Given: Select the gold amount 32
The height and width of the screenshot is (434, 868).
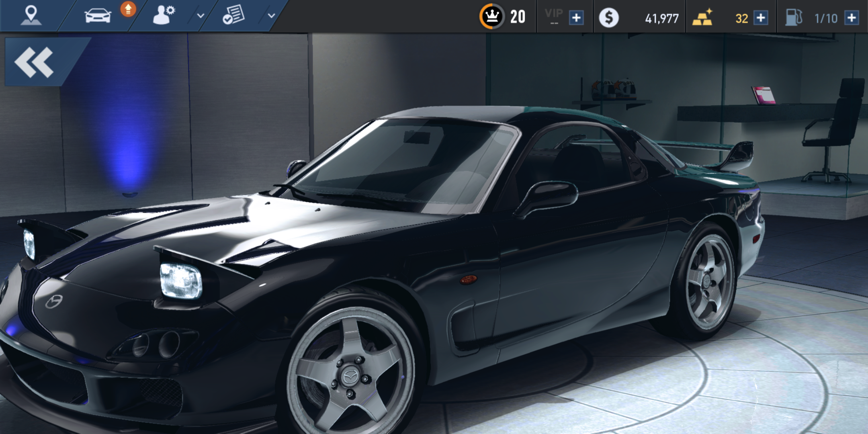Looking at the screenshot, I should 741,18.
